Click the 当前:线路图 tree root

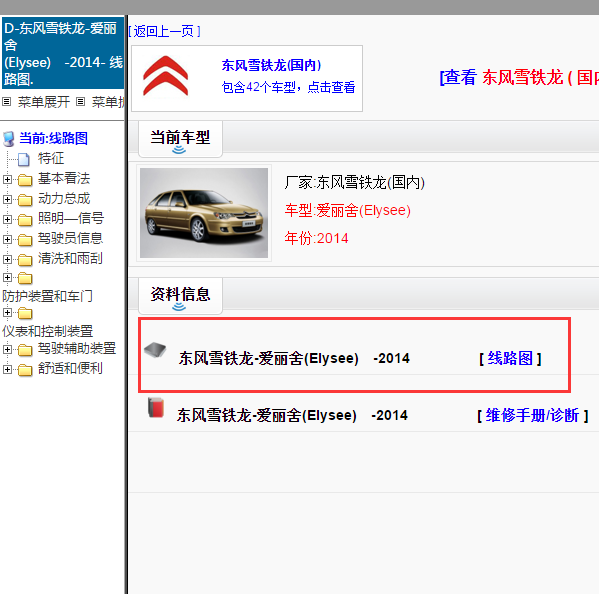click(53, 138)
